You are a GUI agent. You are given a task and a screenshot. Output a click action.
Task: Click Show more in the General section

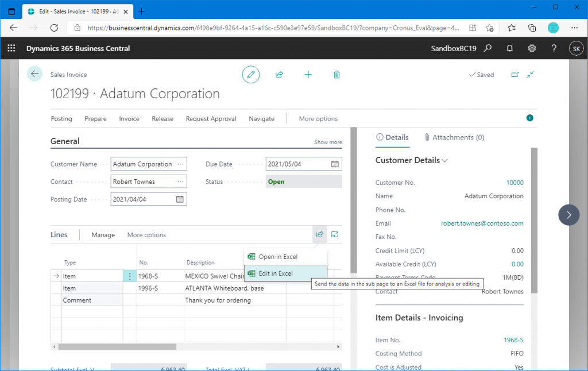pos(328,142)
